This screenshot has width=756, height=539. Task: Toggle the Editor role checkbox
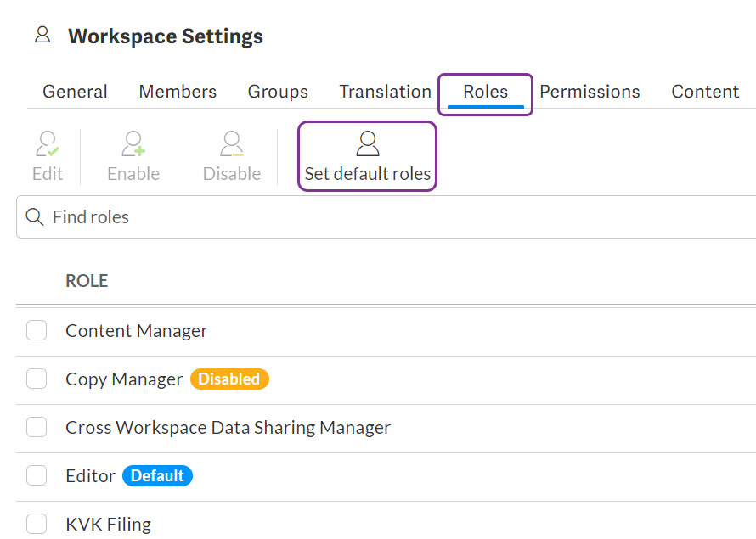pyautogui.click(x=37, y=475)
